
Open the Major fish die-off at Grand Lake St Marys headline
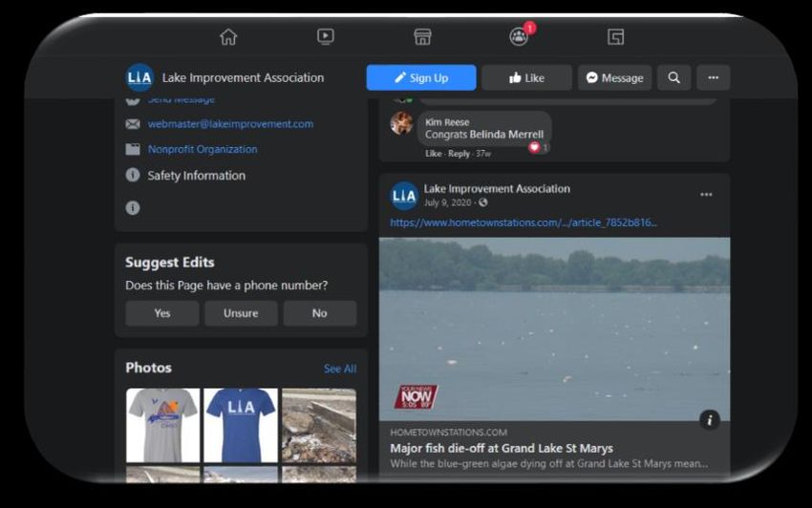[502, 449]
